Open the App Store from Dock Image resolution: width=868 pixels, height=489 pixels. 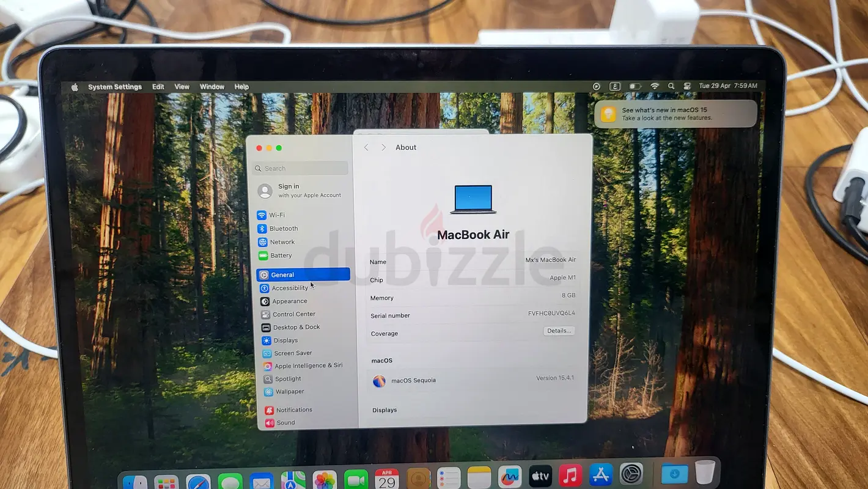601,474
